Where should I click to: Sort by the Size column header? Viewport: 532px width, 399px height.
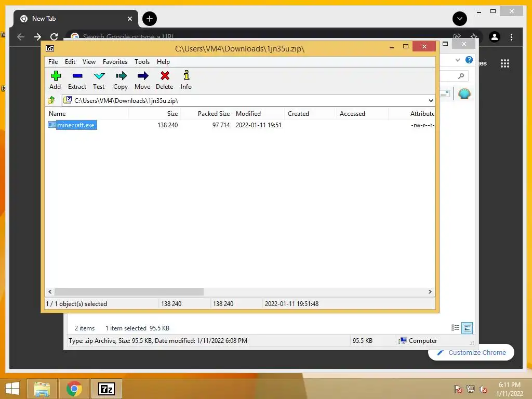(x=155, y=114)
